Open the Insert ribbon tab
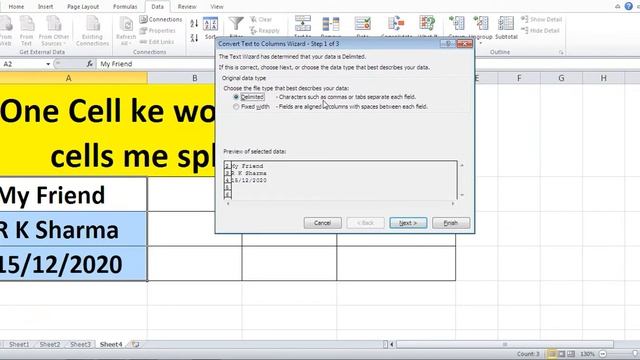The image size is (640, 360). [45, 7]
